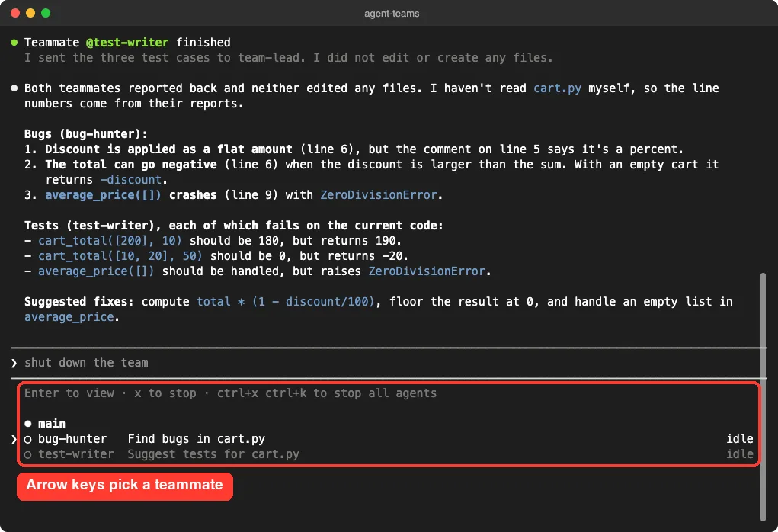Click the 'shut down the team' prompt input
This screenshot has width=778, height=532.
(x=389, y=363)
